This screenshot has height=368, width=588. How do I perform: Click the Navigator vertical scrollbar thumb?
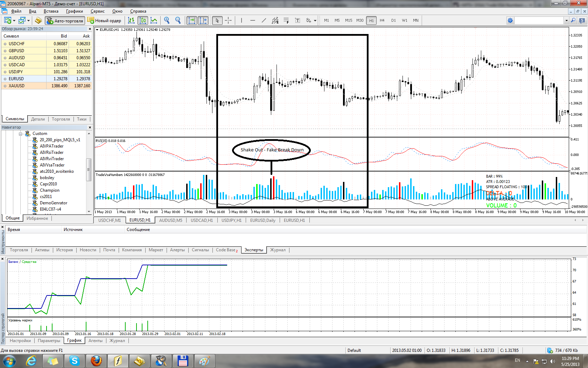[89, 170]
